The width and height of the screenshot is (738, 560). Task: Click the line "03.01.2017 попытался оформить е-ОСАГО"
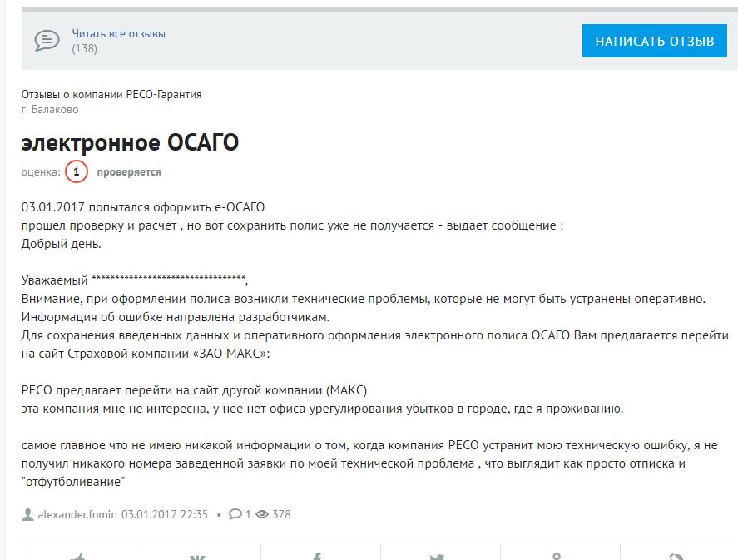pos(143,207)
